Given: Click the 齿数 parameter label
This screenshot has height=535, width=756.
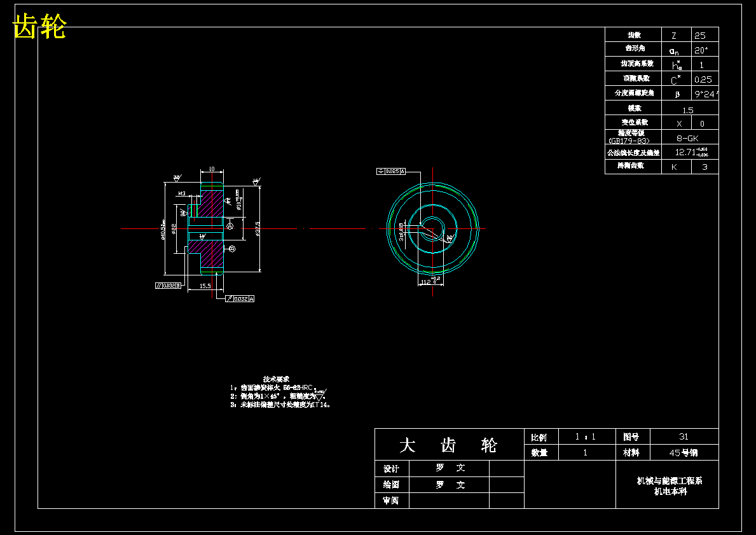Looking at the screenshot, I should [x=634, y=35].
